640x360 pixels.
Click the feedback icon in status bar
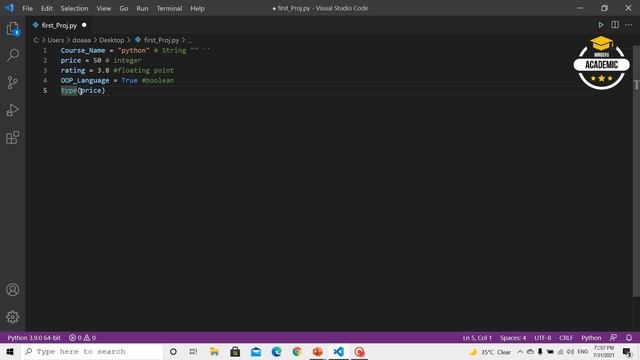tap(613, 338)
